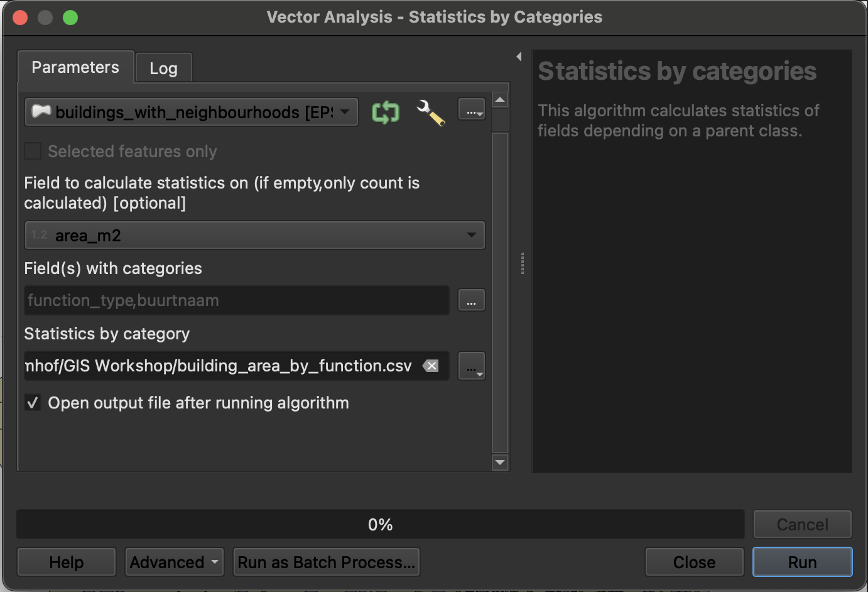Open category fields selection ellipsis button
Image resolution: width=868 pixels, height=592 pixels.
click(x=471, y=300)
